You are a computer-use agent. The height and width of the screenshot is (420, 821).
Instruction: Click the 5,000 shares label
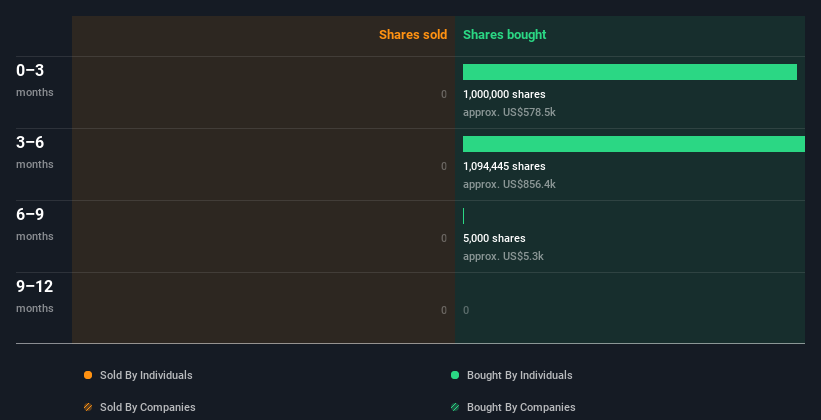494,238
